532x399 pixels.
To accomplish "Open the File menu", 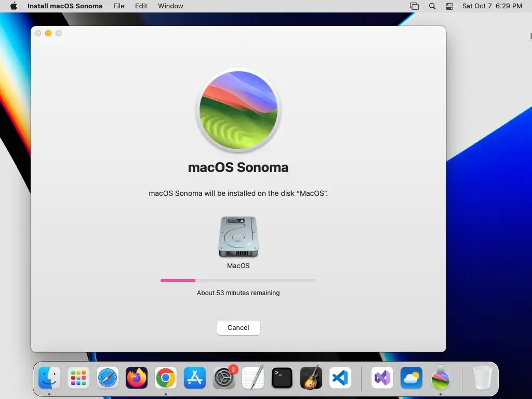I will coord(119,6).
